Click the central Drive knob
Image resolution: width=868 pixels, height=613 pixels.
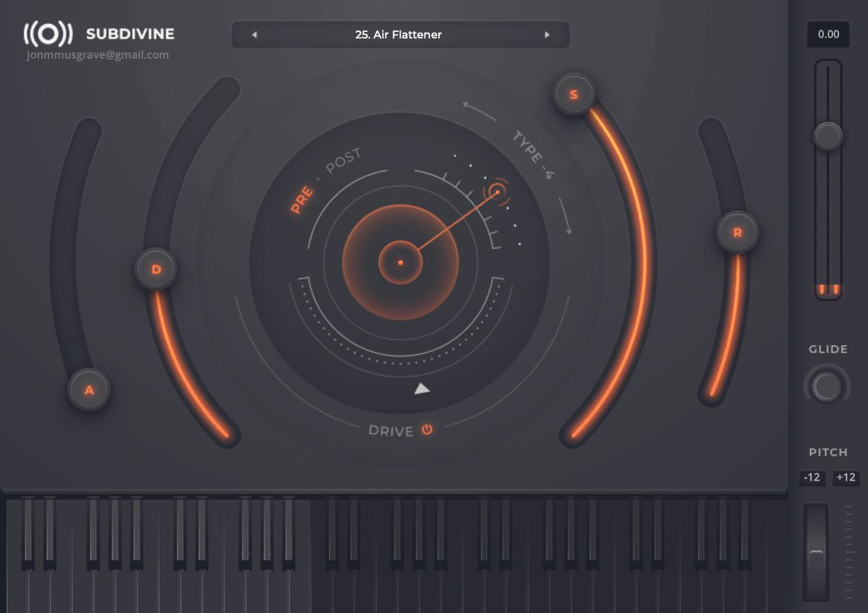[x=400, y=263]
